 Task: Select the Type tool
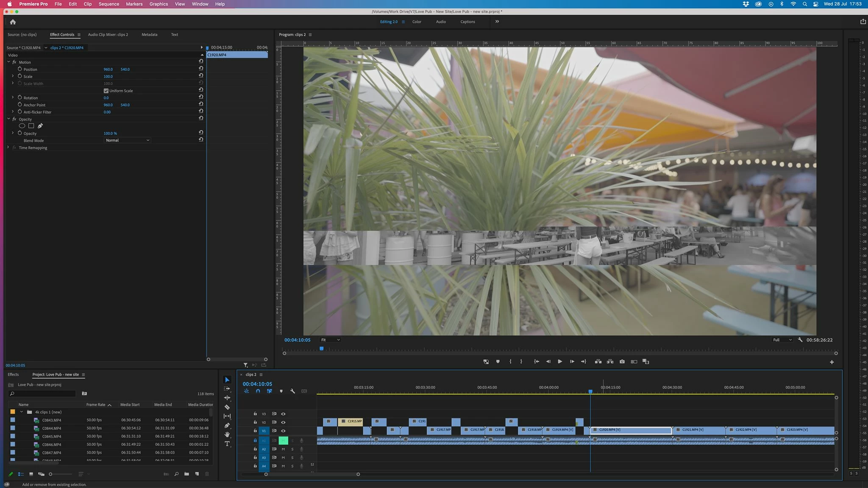pos(227,444)
